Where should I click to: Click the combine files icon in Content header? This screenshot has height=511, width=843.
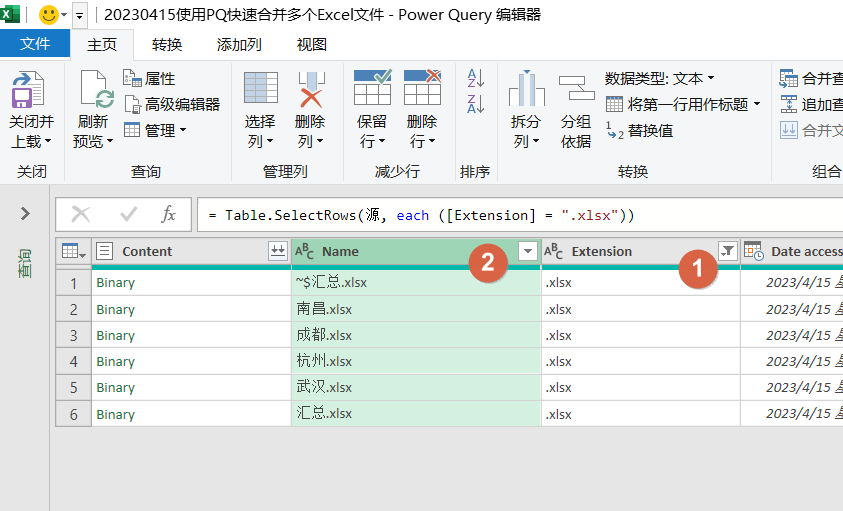(x=277, y=251)
